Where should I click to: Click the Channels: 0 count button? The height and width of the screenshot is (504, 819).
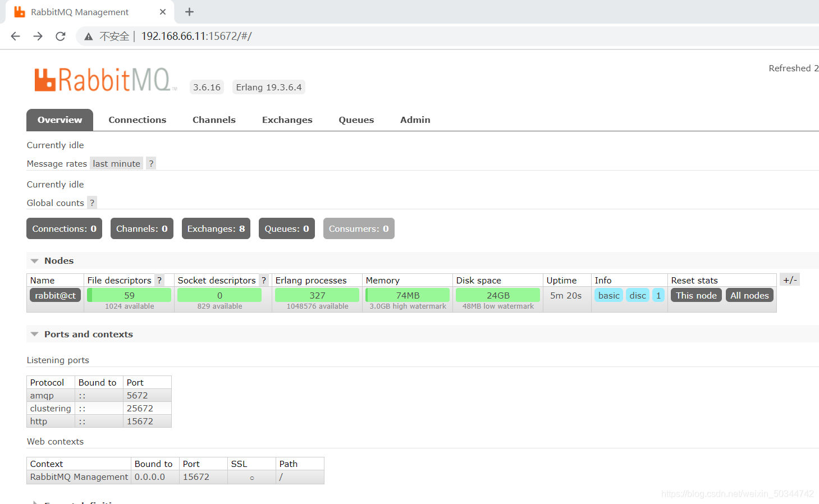[x=142, y=228]
